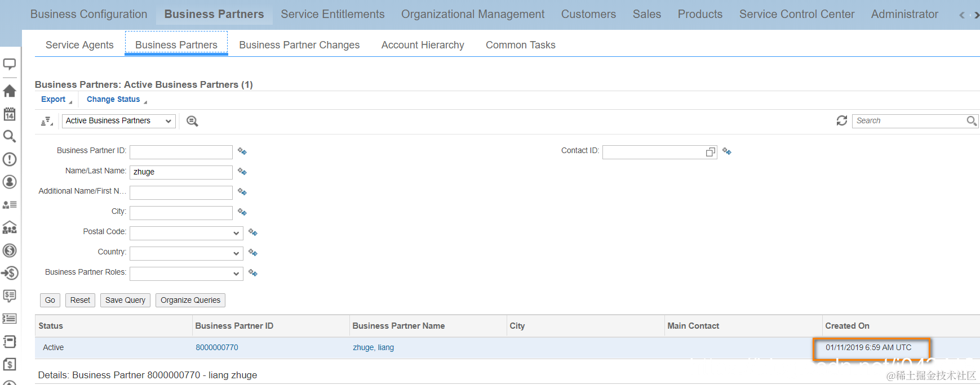Open filter options for Name/Last Name

pos(242,172)
